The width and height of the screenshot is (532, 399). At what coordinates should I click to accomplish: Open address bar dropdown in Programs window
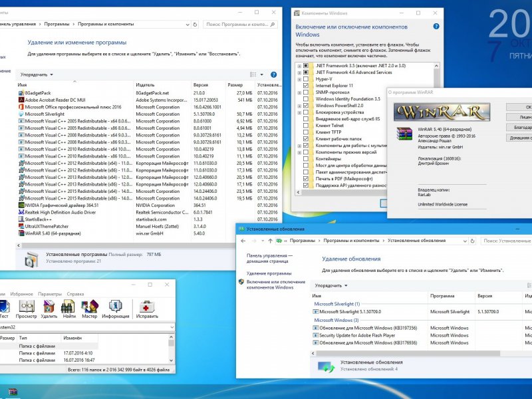pos(188,25)
